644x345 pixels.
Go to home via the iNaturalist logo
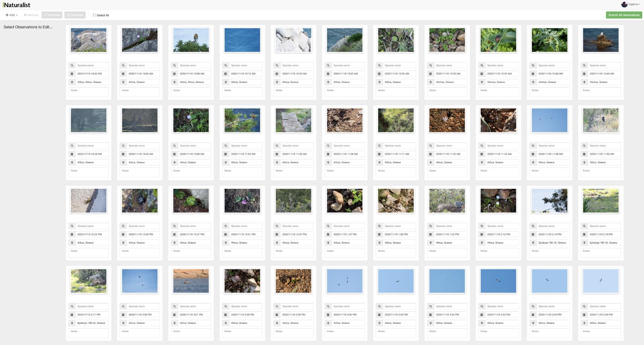[16, 5]
